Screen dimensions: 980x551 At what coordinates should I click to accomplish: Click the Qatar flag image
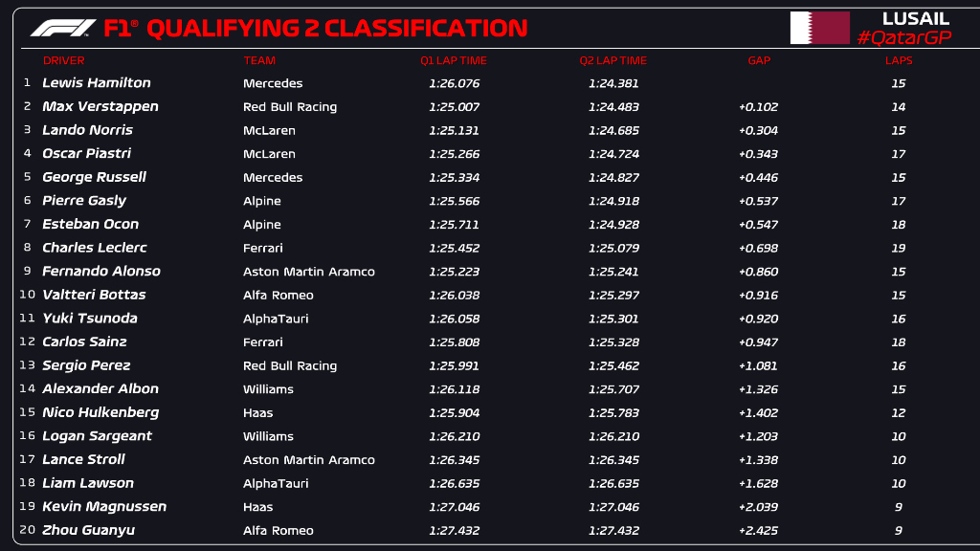[820, 28]
